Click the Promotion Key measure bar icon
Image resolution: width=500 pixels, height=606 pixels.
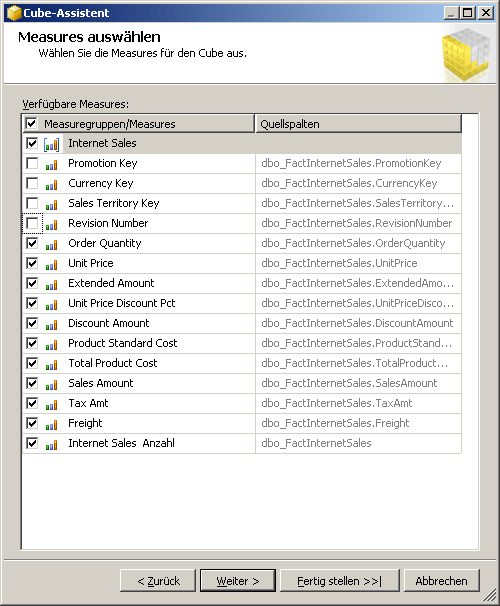51,165
